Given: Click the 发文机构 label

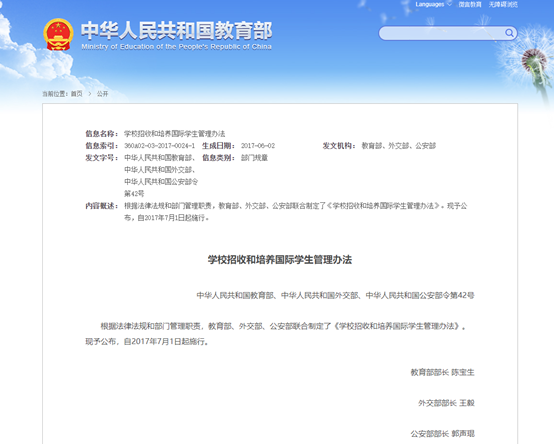Looking at the screenshot, I should [338, 146].
